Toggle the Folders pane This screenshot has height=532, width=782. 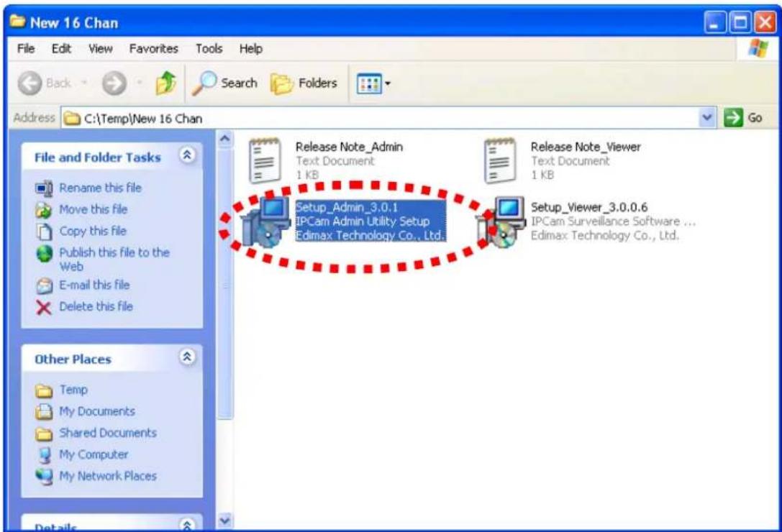tap(304, 83)
